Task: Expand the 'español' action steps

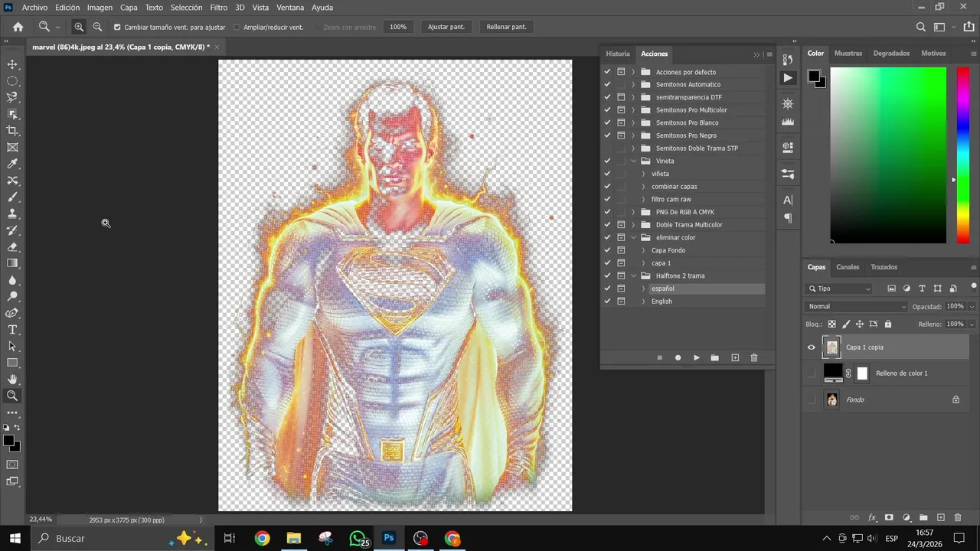Action: (x=643, y=289)
